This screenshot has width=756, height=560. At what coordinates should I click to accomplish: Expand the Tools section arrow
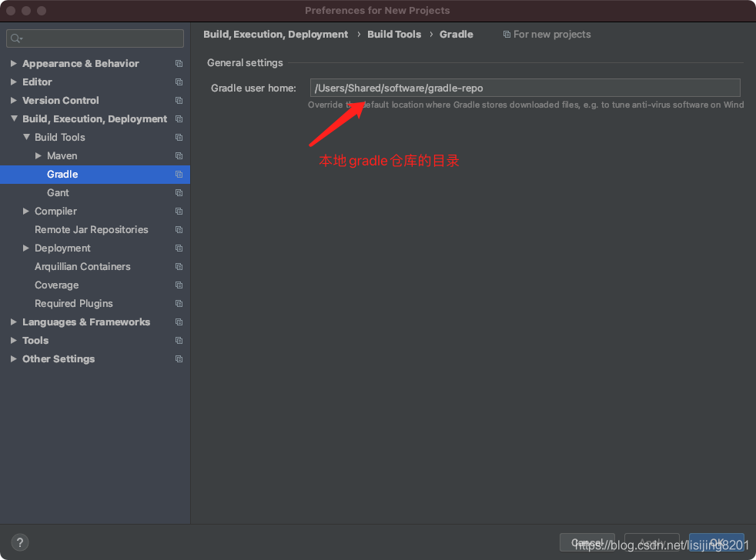[x=14, y=340]
